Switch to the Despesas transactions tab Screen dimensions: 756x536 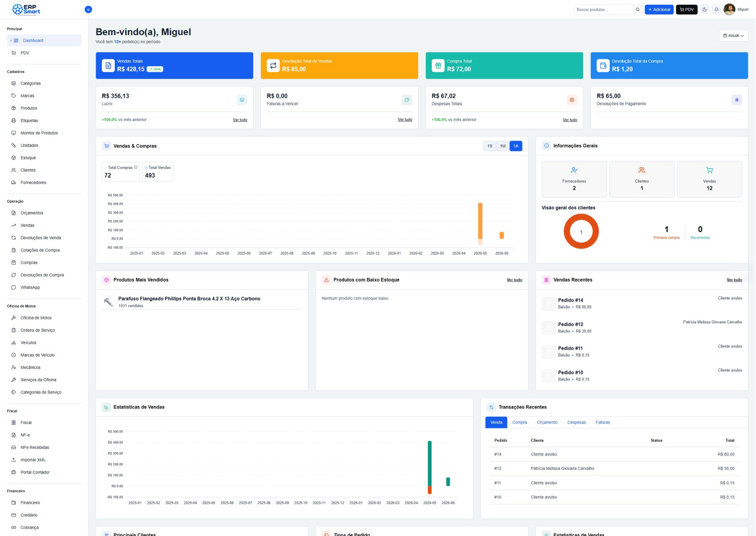point(577,422)
